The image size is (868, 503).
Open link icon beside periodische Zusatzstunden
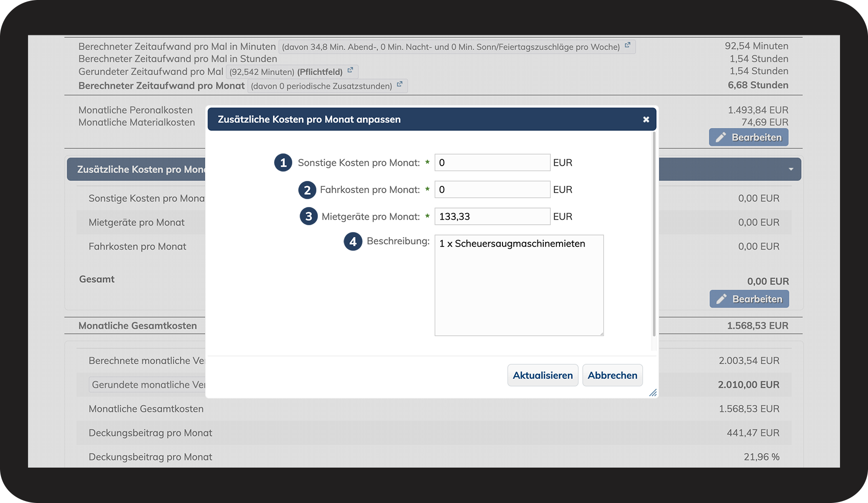pos(400,84)
